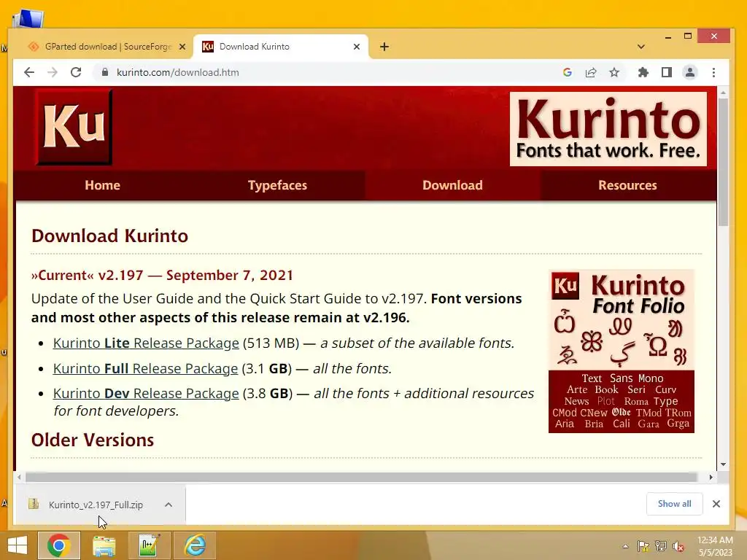The height and width of the screenshot is (560, 747).
Task: Click Current v2.197 September 7, 2021 text
Action: [162, 275]
